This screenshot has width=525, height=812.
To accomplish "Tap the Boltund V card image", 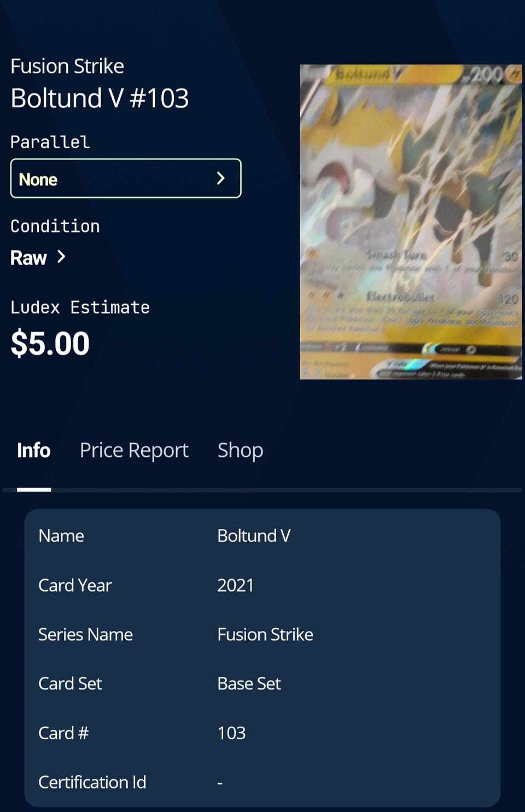I will click(411, 222).
